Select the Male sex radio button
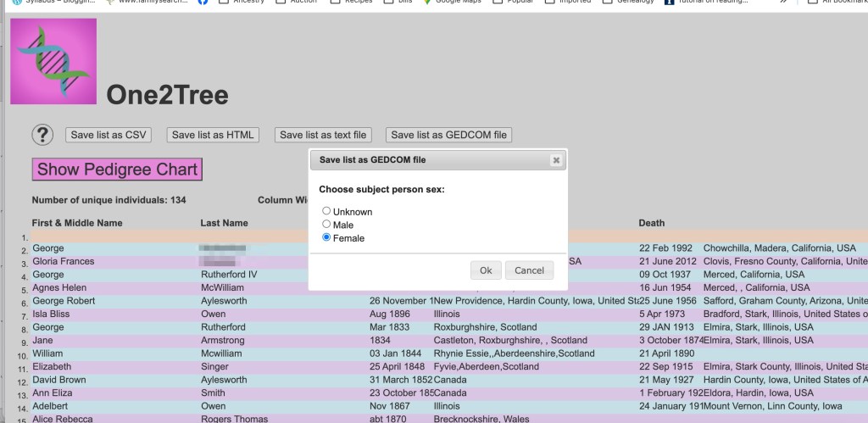This screenshot has width=868, height=423. tap(326, 224)
